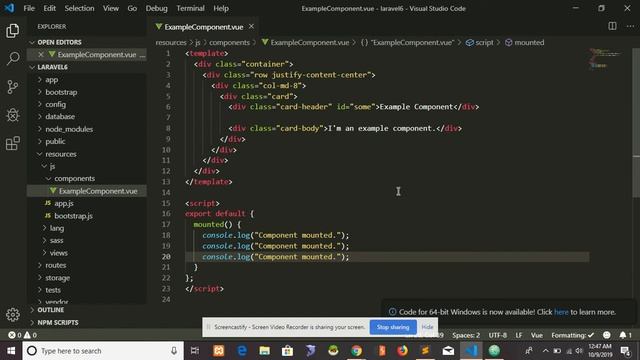Select the mounted breadcrumb item
This screenshot has width=640, height=360.
[x=524, y=42]
